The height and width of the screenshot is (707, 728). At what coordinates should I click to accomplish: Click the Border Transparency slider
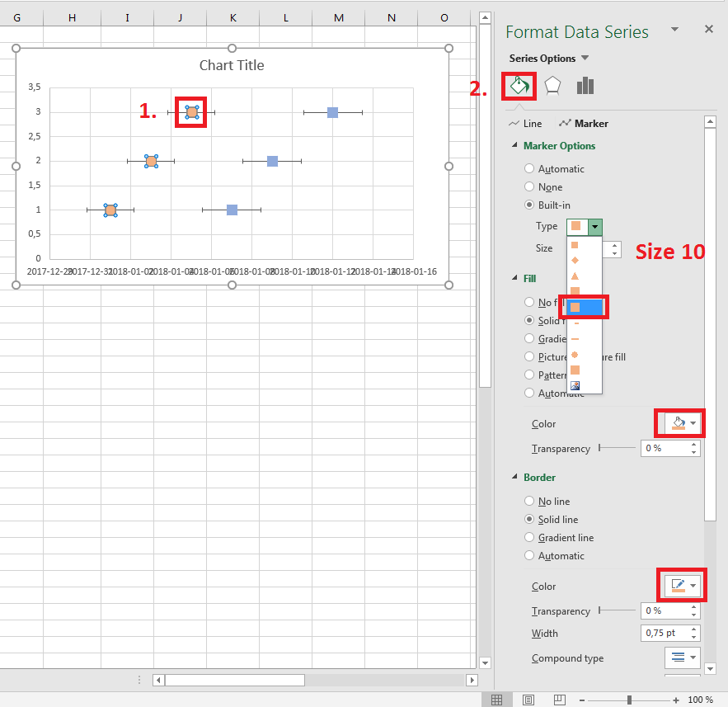click(x=617, y=610)
